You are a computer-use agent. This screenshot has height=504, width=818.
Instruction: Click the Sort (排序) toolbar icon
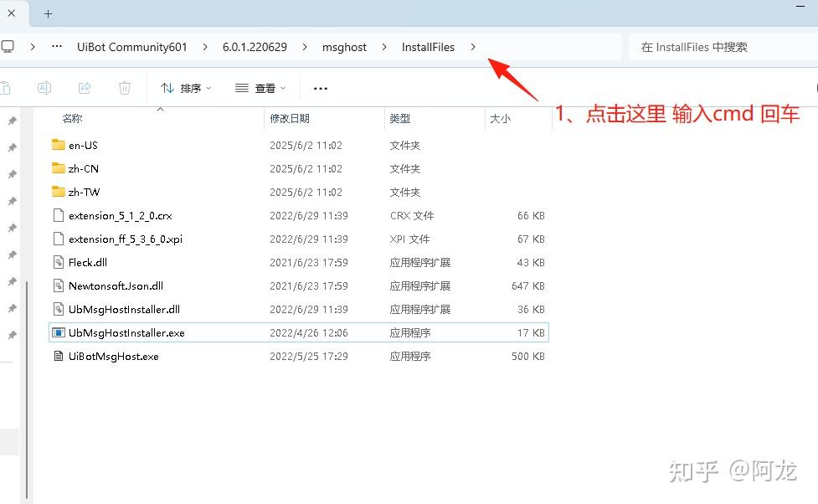point(178,88)
